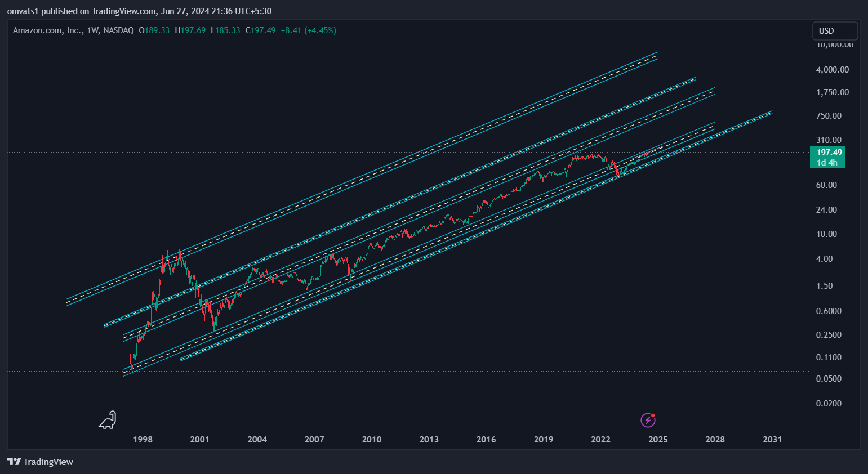The height and width of the screenshot is (474, 868).
Task: Click the 2022 label on the time axis
Action: click(x=600, y=440)
